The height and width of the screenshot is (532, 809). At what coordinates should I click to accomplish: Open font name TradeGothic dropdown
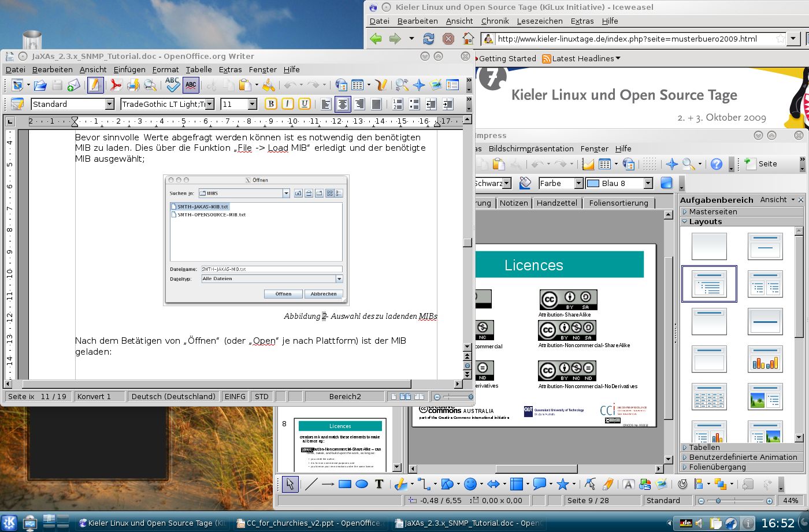click(210, 104)
